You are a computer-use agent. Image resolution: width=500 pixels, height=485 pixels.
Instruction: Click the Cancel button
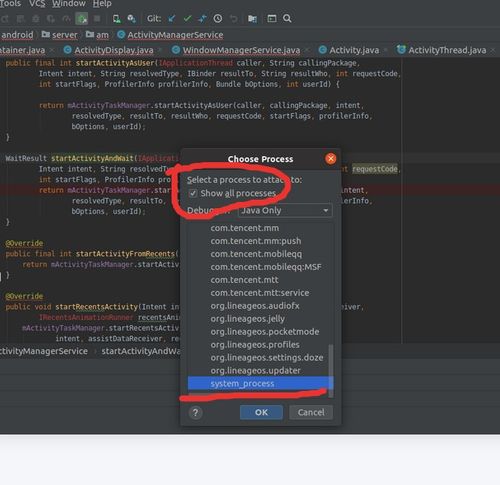pyautogui.click(x=311, y=412)
